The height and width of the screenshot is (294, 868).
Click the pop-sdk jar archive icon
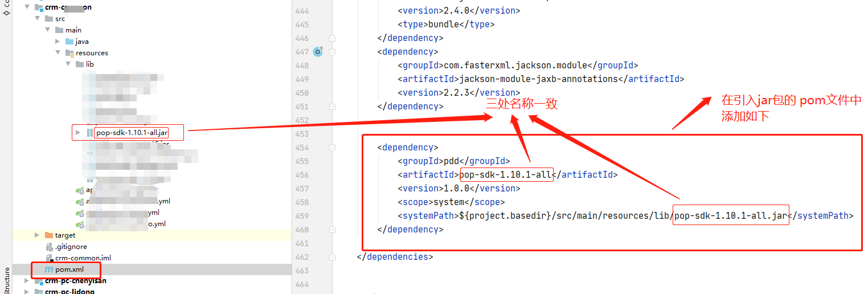coord(89,133)
